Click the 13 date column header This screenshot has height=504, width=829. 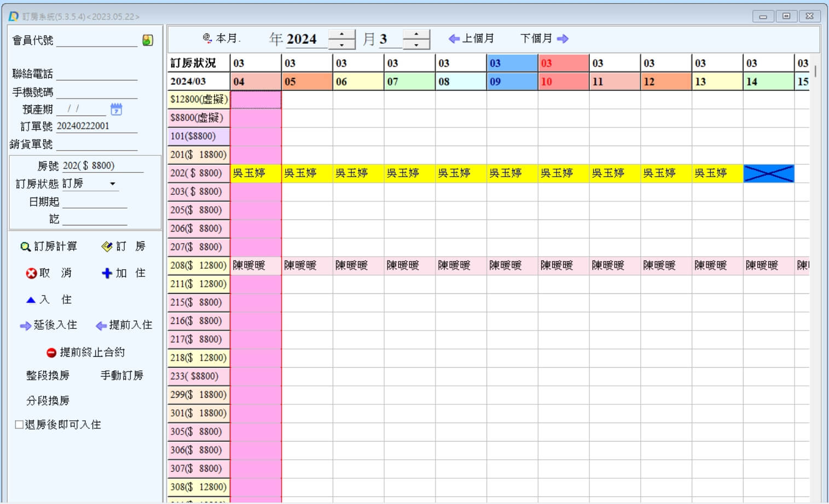[x=717, y=82]
